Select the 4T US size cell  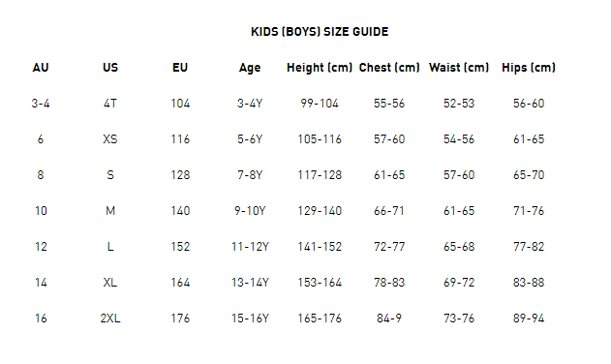click(x=110, y=104)
